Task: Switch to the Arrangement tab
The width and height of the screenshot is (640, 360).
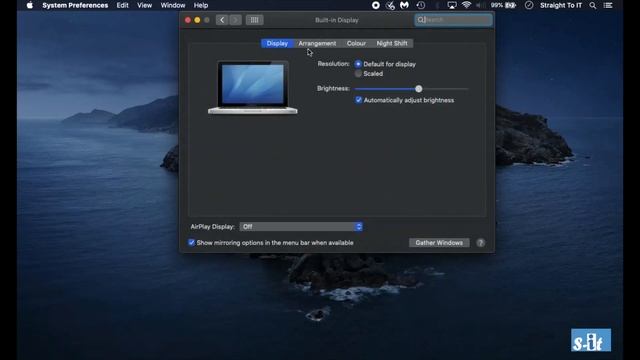Action: 317,43
